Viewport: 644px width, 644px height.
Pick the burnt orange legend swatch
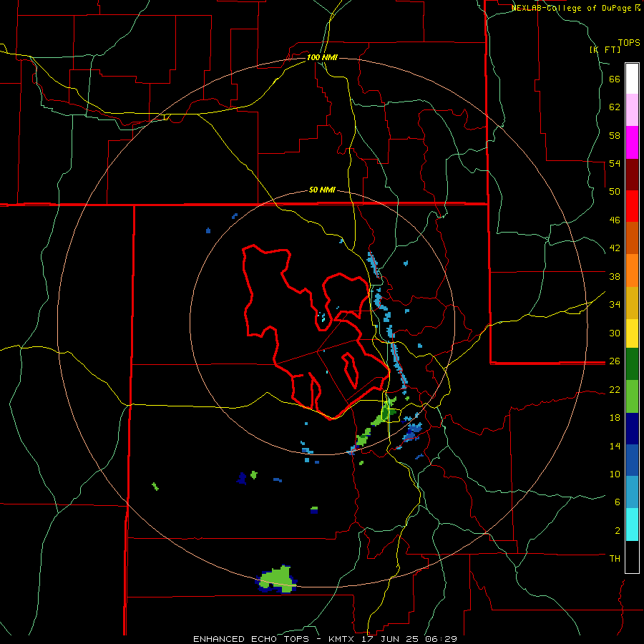[x=632, y=238]
